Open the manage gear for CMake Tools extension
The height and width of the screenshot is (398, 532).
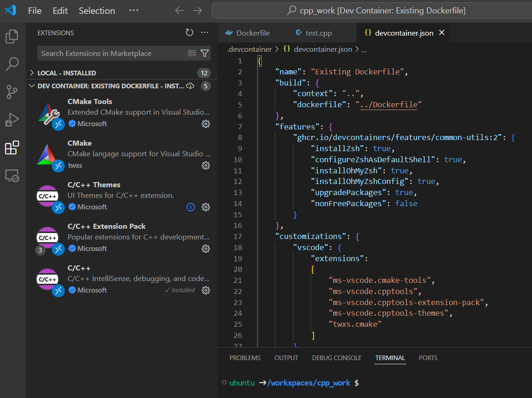(205, 123)
